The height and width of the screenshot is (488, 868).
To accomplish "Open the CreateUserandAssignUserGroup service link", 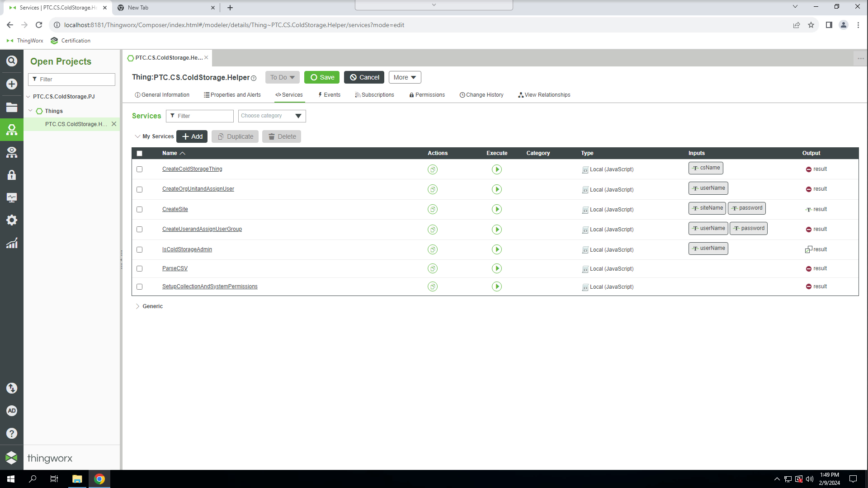I will 202,229.
